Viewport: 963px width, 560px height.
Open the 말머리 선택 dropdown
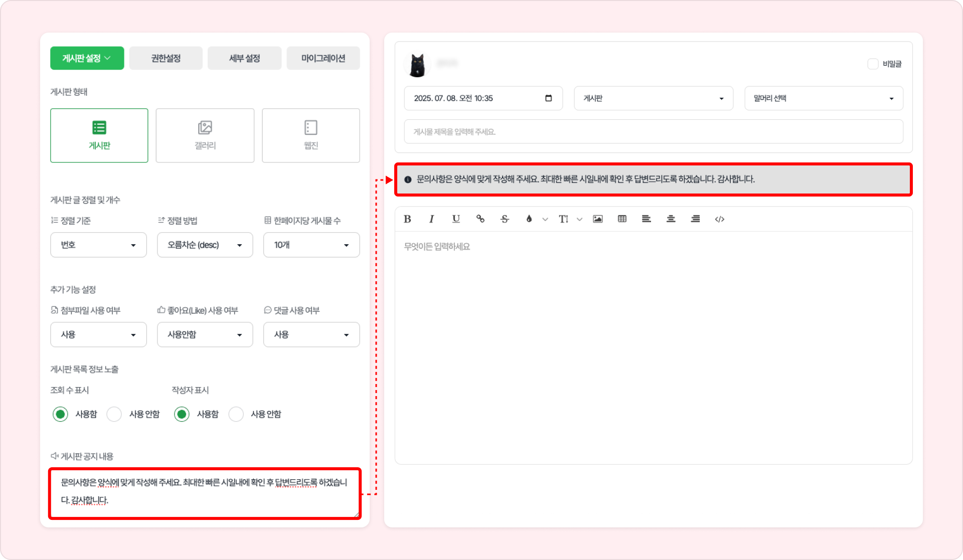tap(823, 99)
